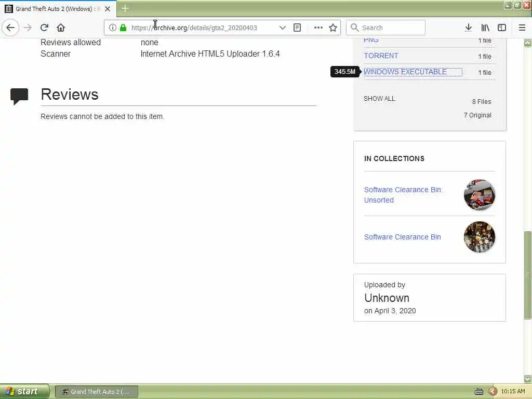Screen dimensions: 532x399
Task: Click the forward navigation arrow
Action: (28, 28)
